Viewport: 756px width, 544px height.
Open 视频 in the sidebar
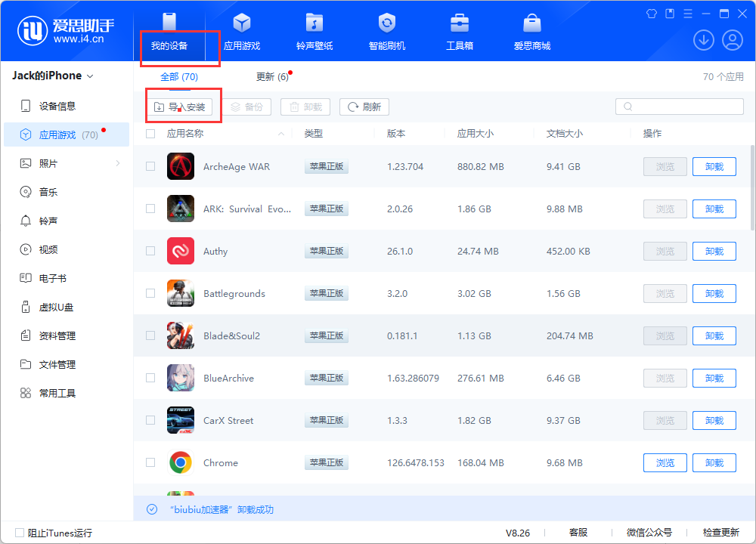(67, 249)
